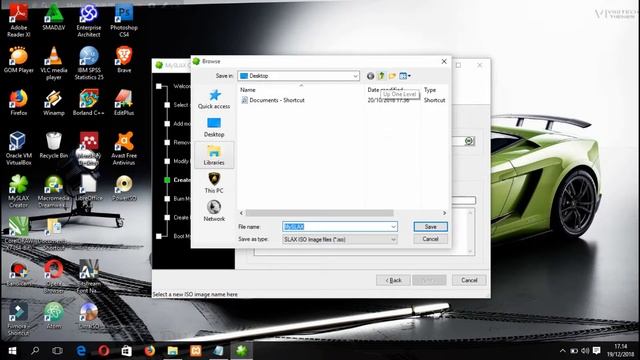This screenshot has height=360, width=640.
Task: Open Firefox desktop shortcut
Action: [x=19, y=103]
